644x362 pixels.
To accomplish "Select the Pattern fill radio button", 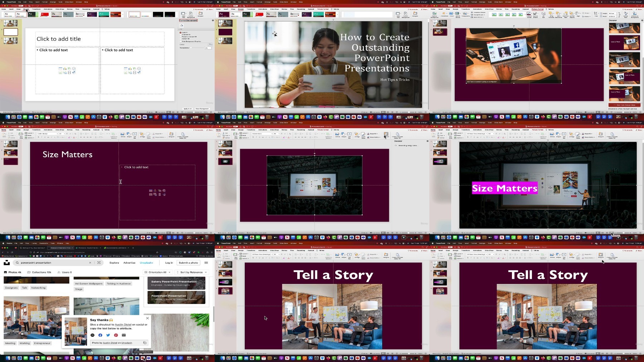I will 181,39.
